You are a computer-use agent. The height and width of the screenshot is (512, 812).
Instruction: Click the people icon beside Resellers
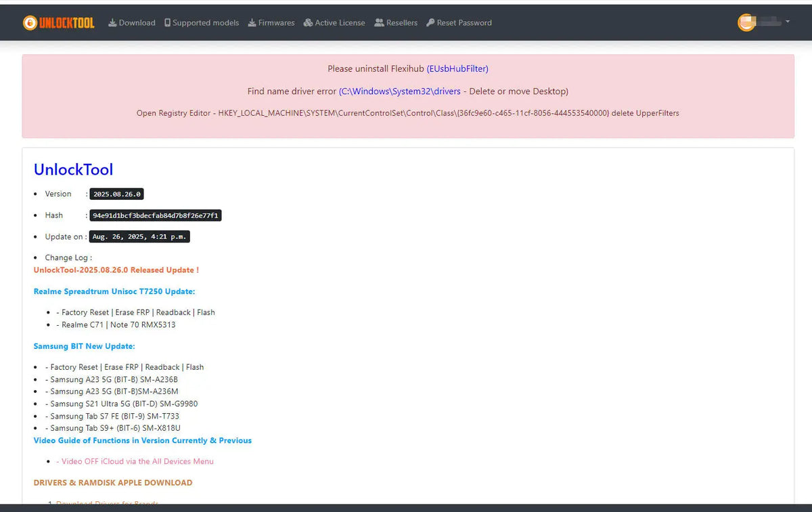[380, 22]
